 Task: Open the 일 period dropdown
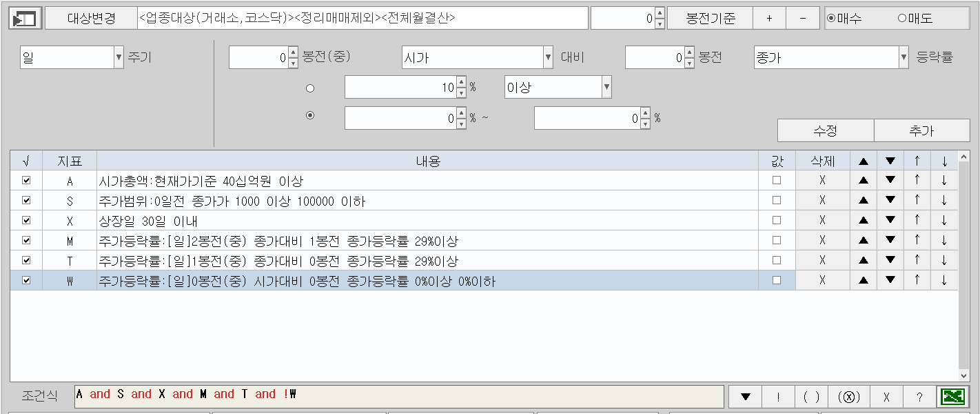pyautogui.click(x=119, y=58)
